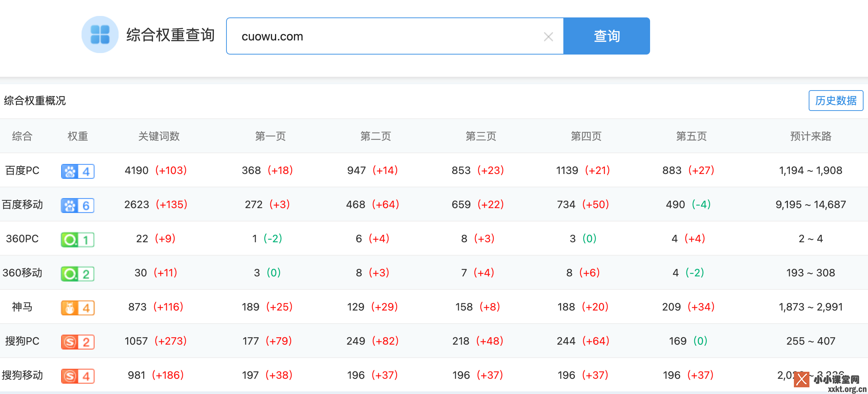
Task: Select the 百度PC row label
Action: tap(22, 170)
